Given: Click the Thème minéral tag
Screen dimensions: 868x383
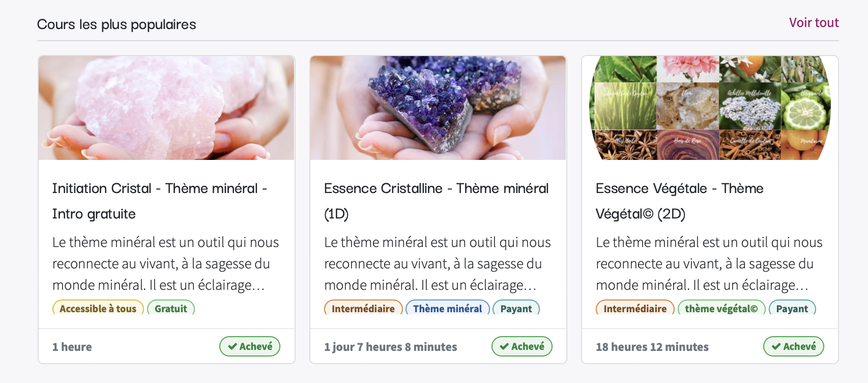Looking at the screenshot, I should coord(448,308).
